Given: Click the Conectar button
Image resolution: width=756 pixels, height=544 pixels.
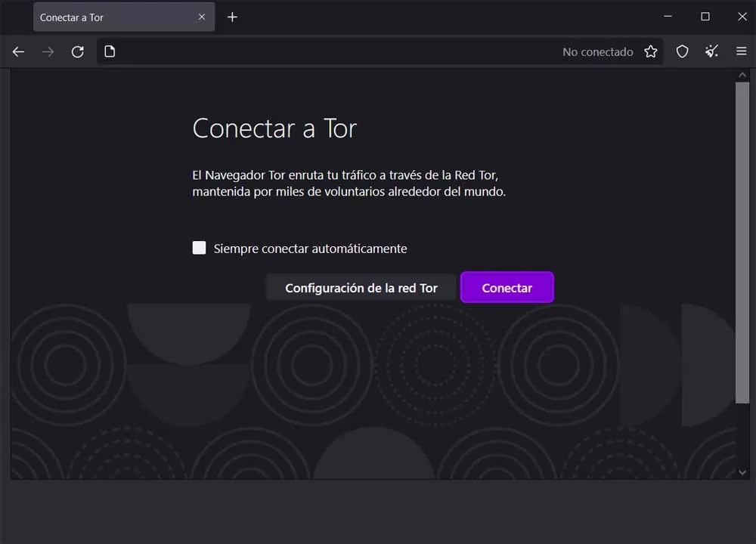Looking at the screenshot, I should pyautogui.click(x=507, y=288).
